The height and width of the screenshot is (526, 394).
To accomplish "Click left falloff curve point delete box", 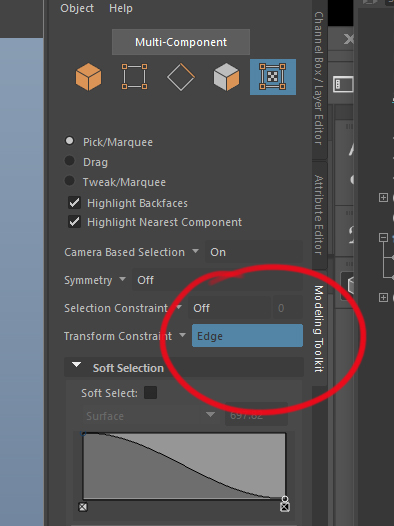I will point(83,507).
